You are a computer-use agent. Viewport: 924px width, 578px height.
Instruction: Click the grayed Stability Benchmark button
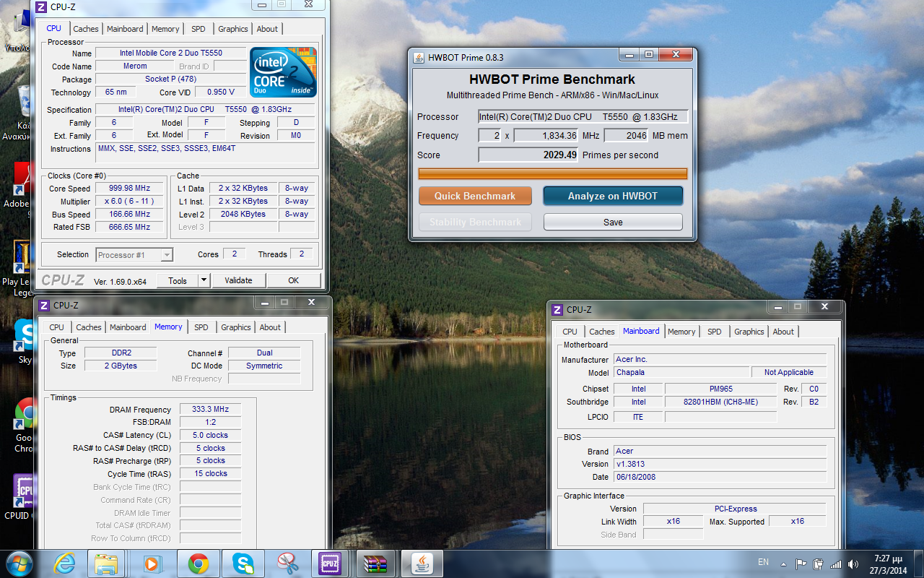click(475, 222)
